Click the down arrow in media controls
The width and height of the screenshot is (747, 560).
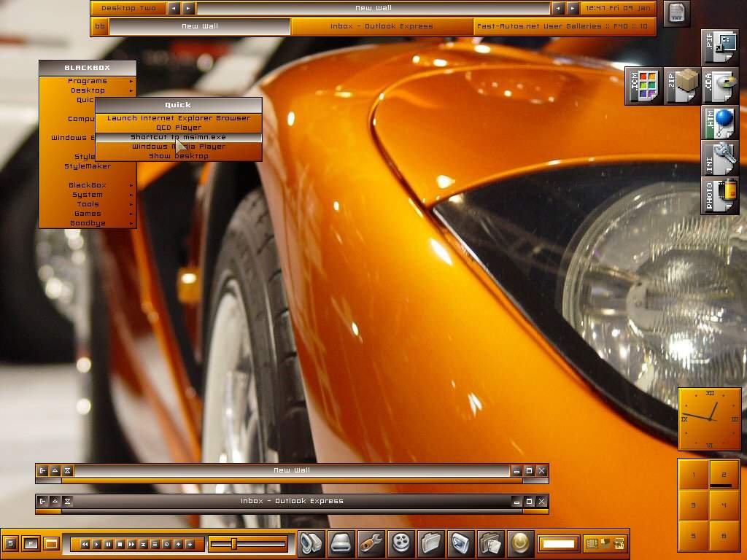(x=190, y=544)
